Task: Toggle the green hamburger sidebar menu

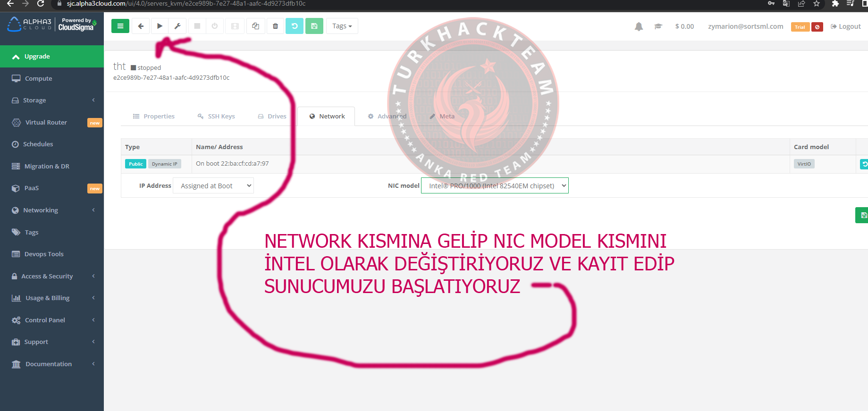Action: tap(120, 26)
